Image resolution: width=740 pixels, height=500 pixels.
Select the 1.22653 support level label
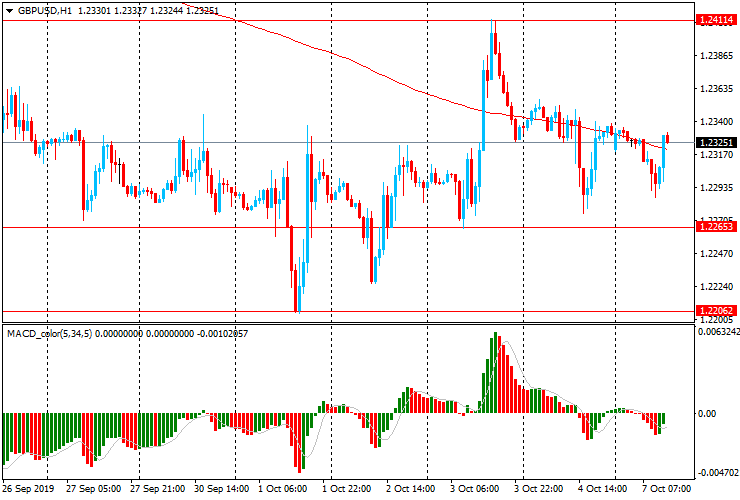click(x=717, y=227)
